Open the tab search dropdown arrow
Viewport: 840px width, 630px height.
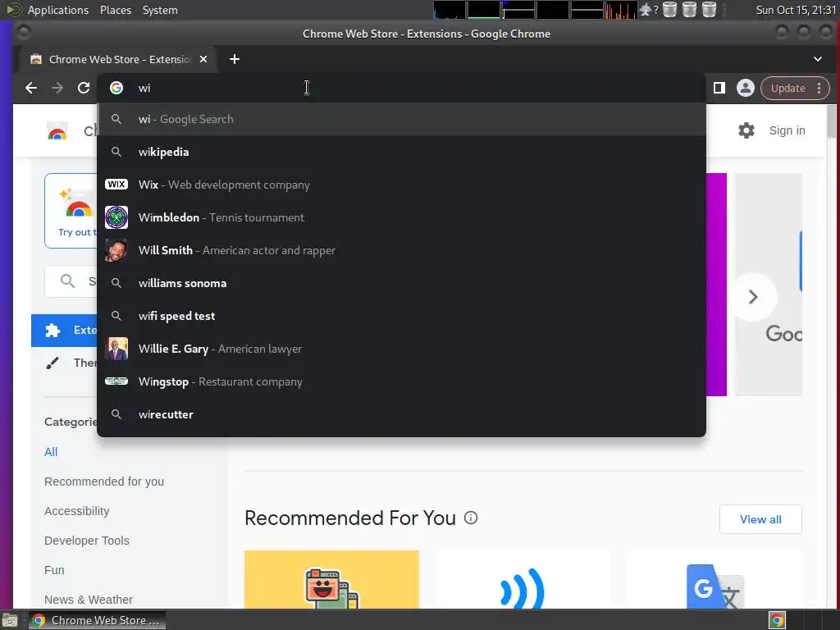818,59
